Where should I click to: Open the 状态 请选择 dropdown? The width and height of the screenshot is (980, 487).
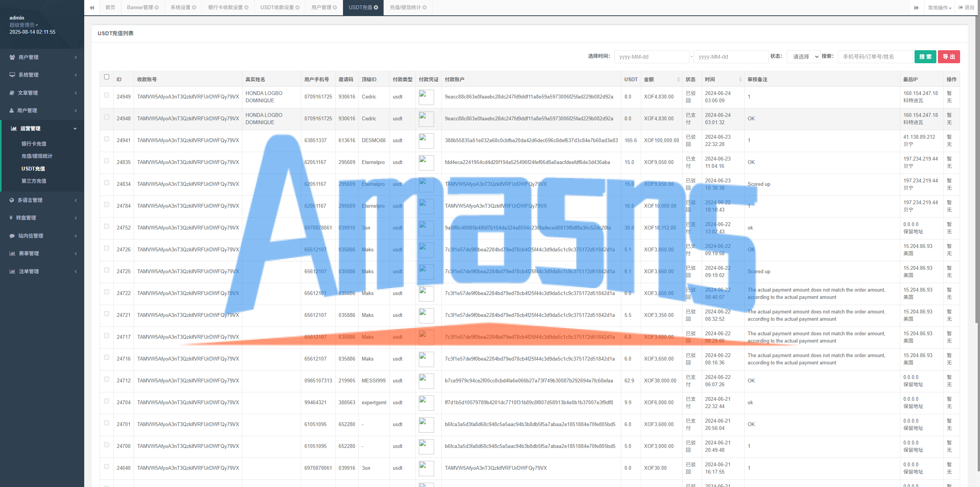(x=803, y=57)
